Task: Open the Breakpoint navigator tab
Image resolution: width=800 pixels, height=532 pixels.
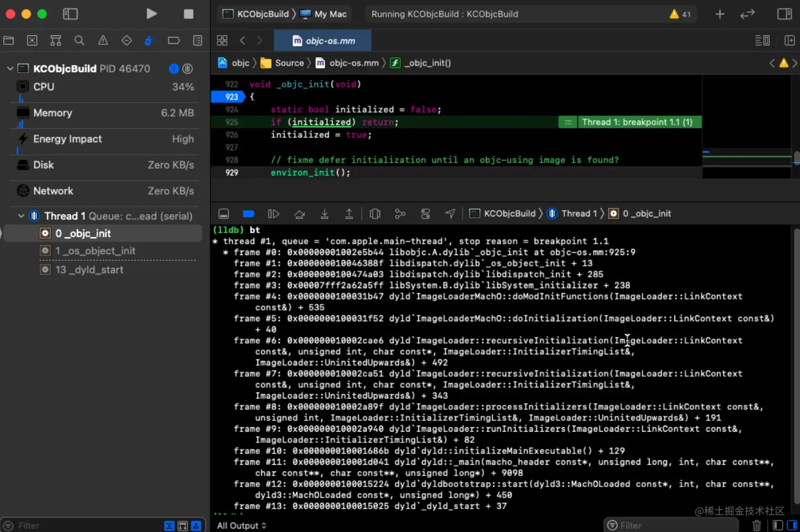Action: click(x=174, y=40)
